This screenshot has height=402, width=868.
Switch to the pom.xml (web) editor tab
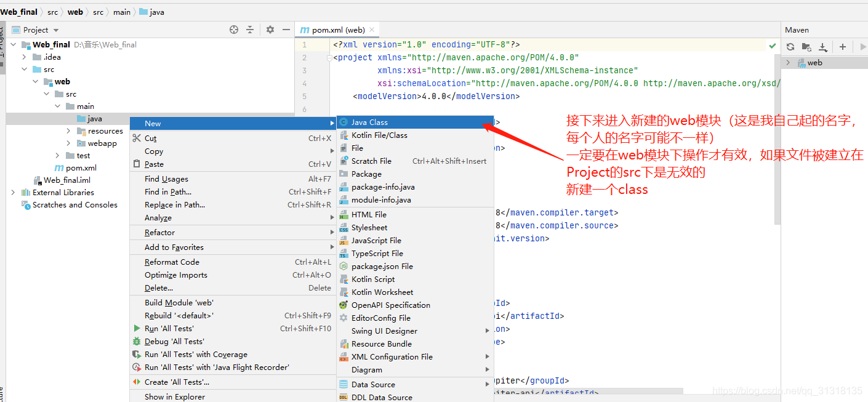(x=337, y=30)
